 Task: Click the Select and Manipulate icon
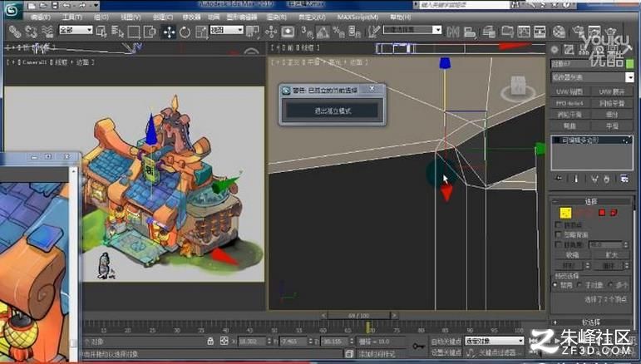271,32
